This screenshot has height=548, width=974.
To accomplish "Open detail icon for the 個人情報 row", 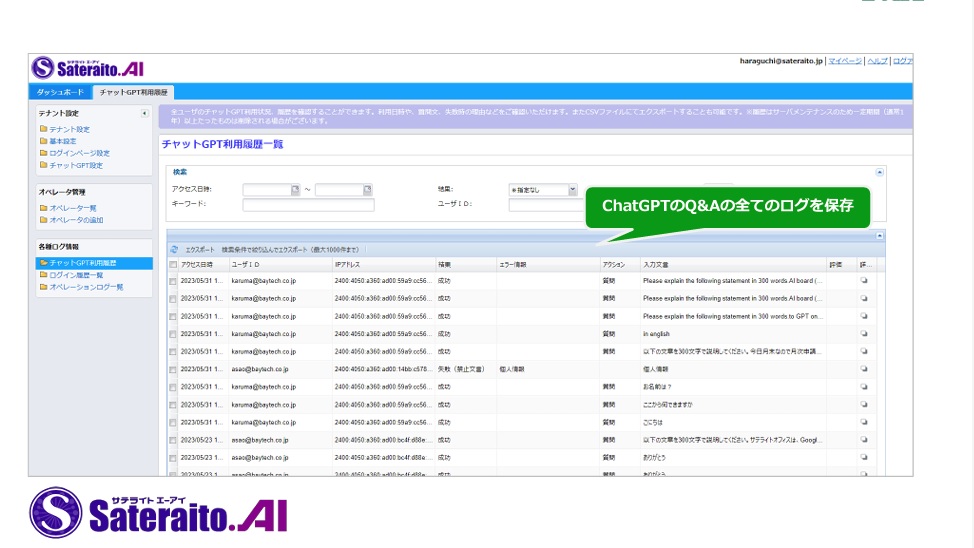I will [863, 369].
